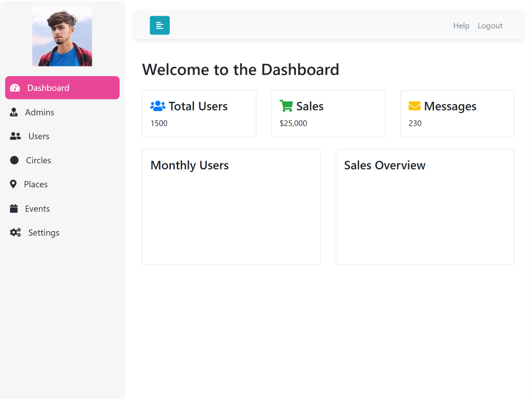Open the Dashboard section
This screenshot has height=399, width=532.
point(48,88)
